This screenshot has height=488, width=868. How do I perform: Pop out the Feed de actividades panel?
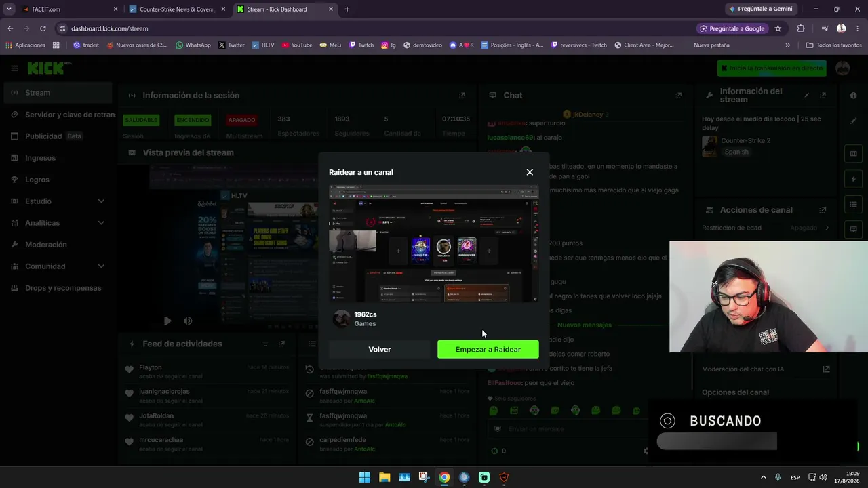pyautogui.click(x=282, y=344)
